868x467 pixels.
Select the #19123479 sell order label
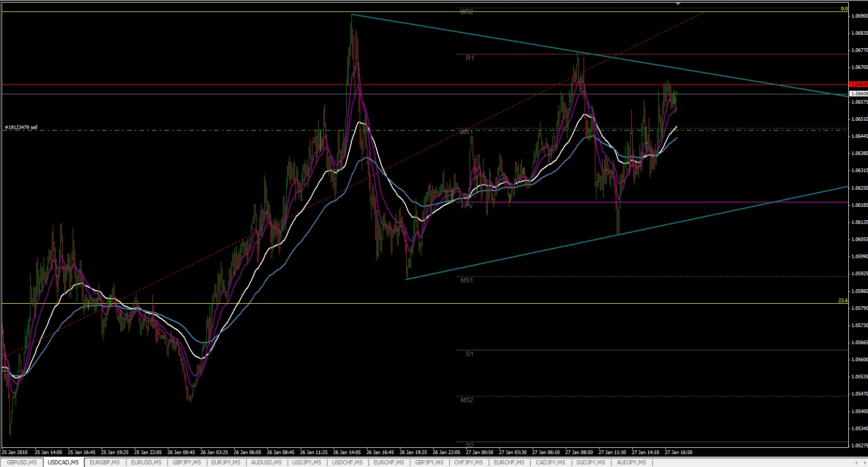21,127
